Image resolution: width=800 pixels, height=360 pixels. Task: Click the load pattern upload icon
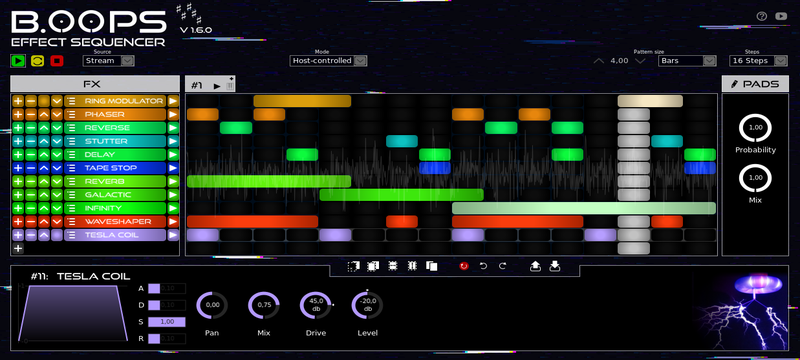[x=535, y=266]
